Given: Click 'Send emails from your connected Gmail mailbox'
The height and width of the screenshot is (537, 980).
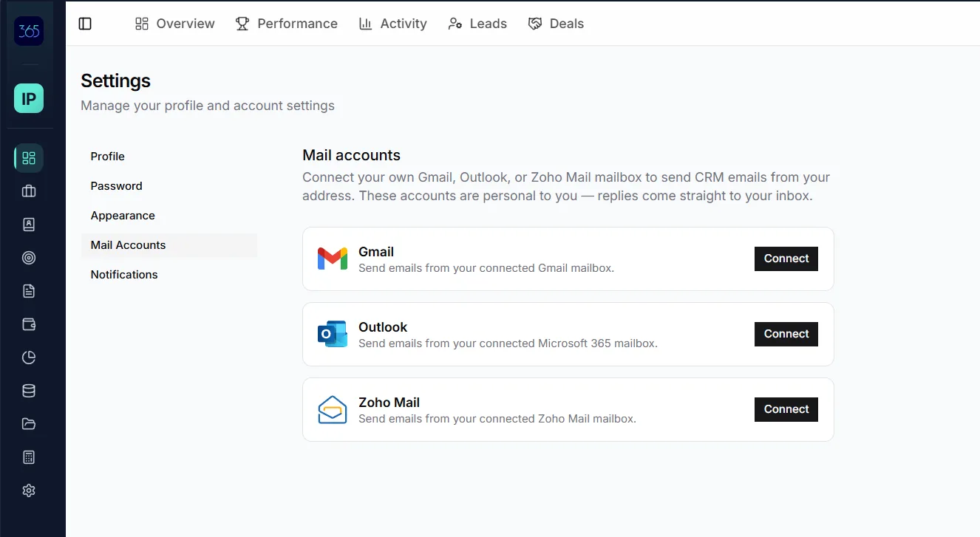Looking at the screenshot, I should point(486,268).
